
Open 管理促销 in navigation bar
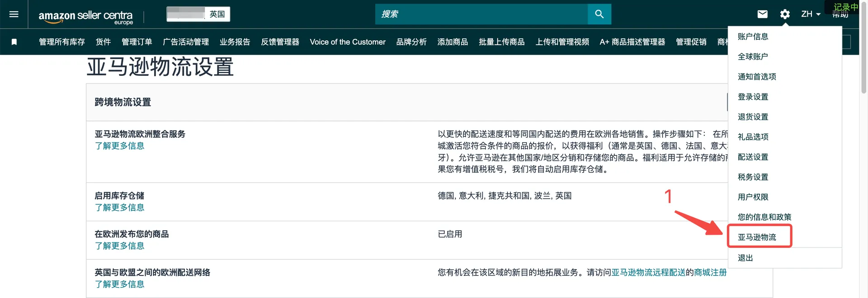691,42
